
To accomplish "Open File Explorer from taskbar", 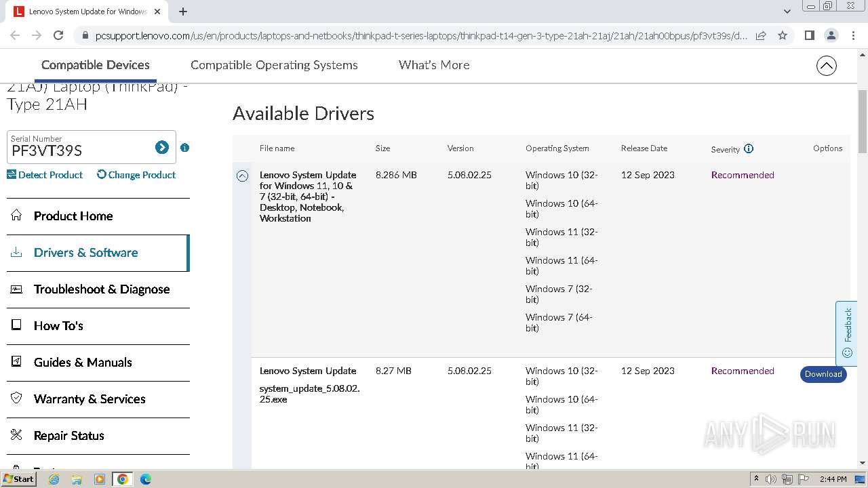I will point(77,479).
